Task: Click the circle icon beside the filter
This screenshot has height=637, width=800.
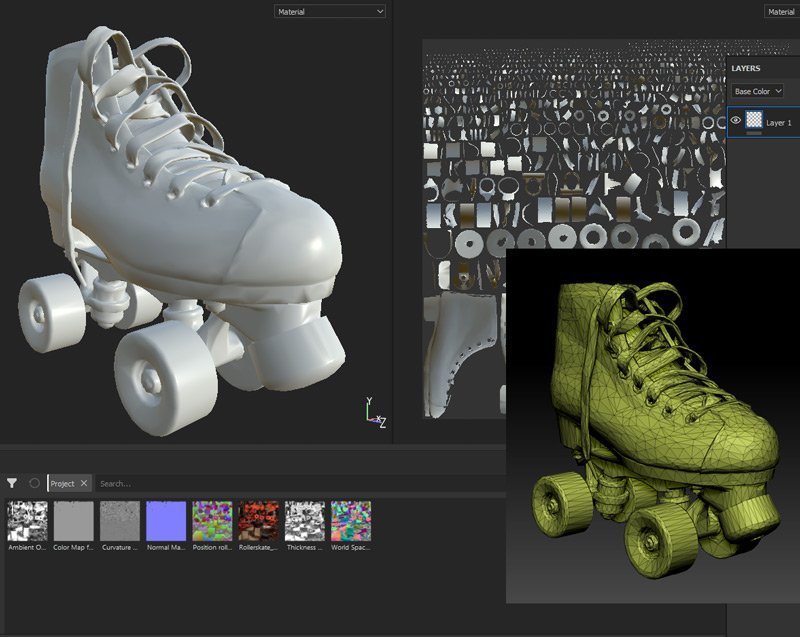Action: 34,482
